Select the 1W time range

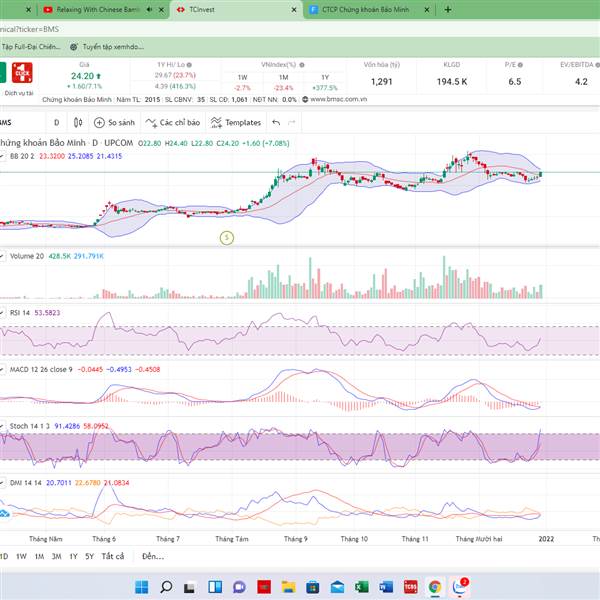click(x=21, y=556)
